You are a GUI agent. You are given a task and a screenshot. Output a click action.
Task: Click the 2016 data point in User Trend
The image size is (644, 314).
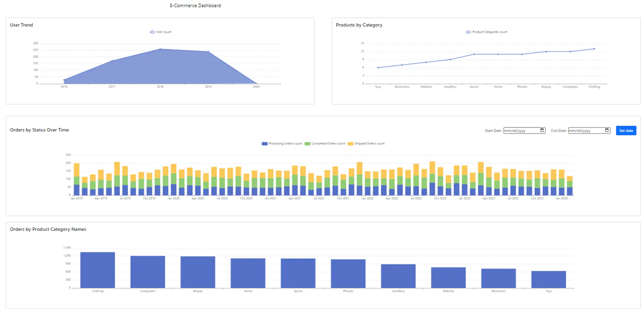[64, 80]
